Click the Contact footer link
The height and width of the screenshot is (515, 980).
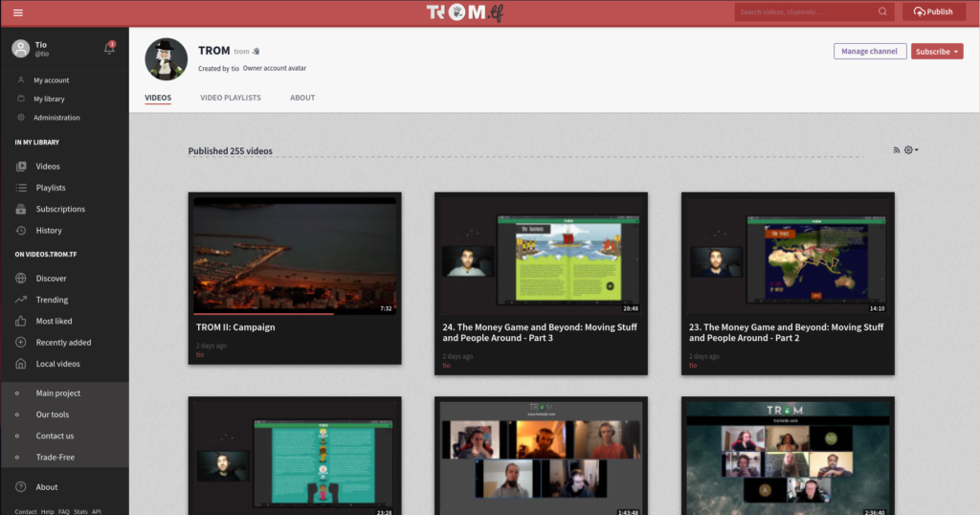[26, 511]
